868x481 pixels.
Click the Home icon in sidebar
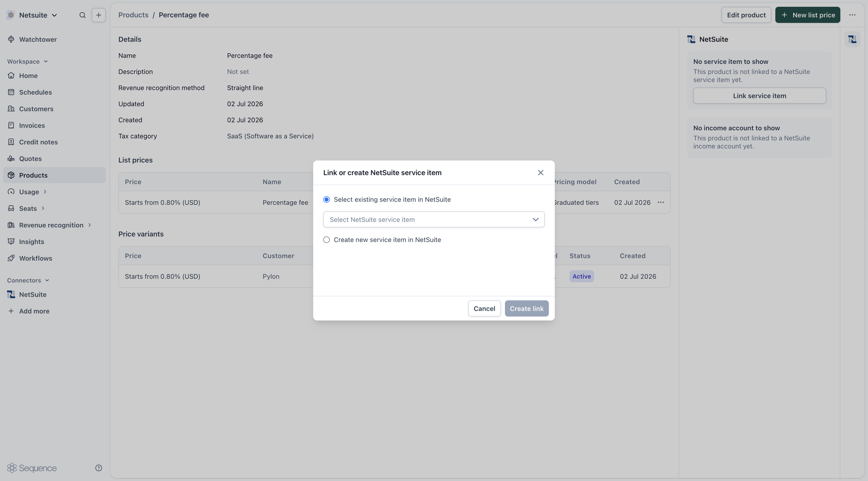pos(11,75)
